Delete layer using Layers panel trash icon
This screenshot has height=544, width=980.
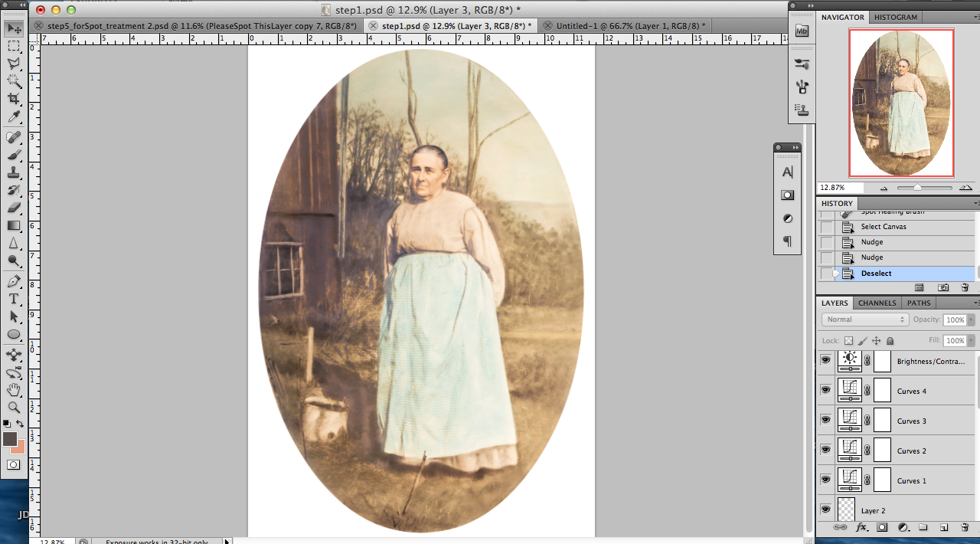tap(965, 527)
